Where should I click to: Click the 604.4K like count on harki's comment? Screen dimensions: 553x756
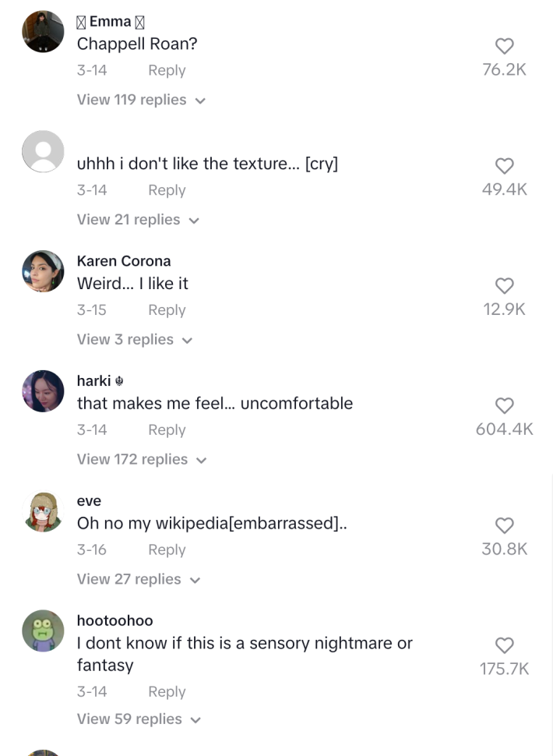click(x=504, y=428)
